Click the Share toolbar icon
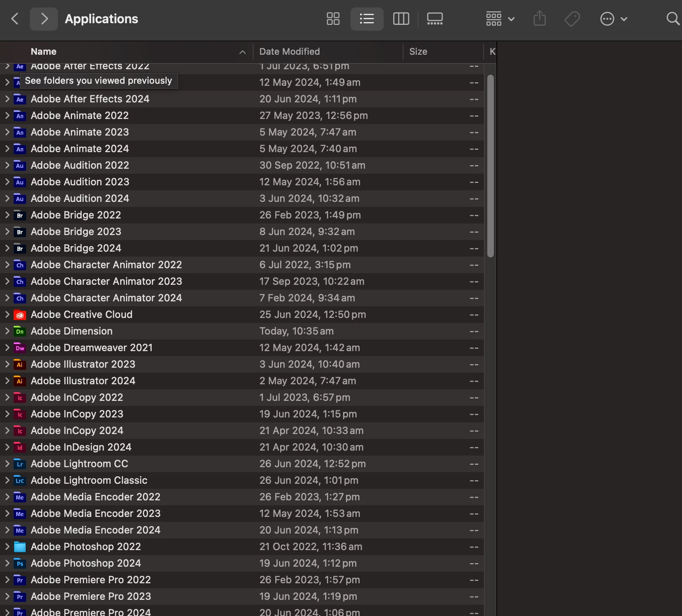 pos(539,19)
